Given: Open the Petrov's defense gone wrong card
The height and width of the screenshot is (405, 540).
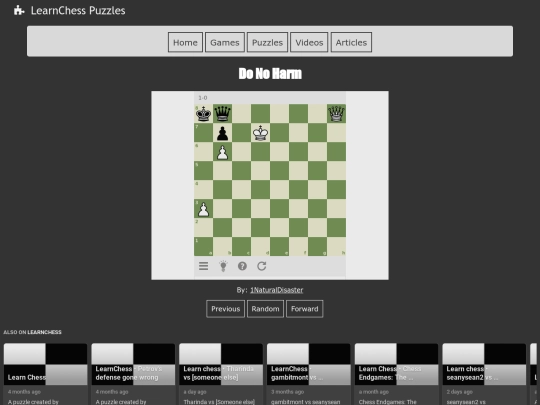Looking at the screenshot, I should [x=133, y=374].
